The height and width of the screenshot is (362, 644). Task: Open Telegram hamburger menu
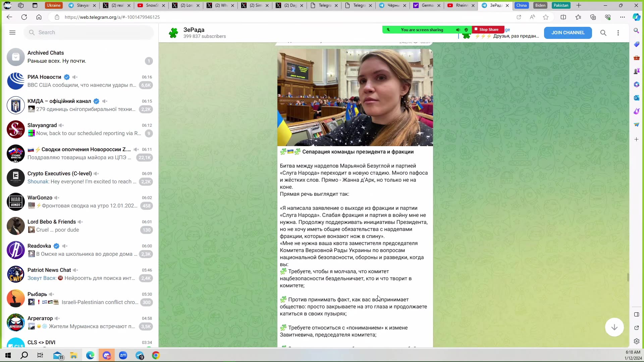12,33
